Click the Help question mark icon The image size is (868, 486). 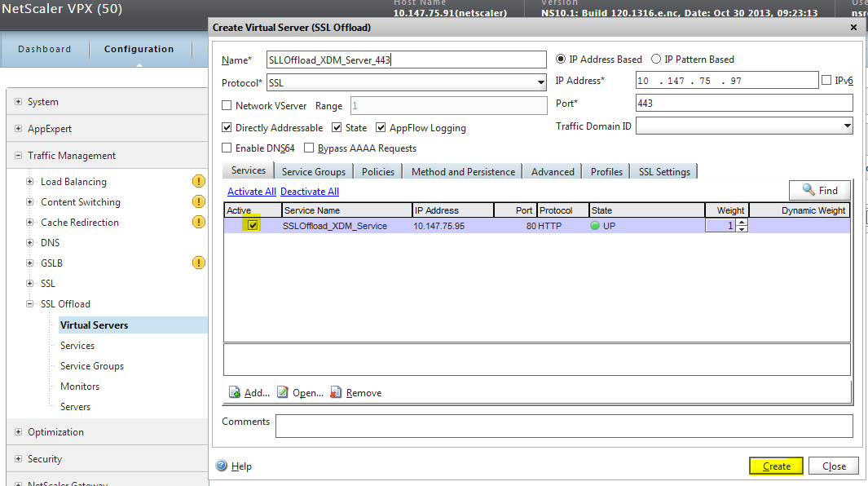coord(222,466)
